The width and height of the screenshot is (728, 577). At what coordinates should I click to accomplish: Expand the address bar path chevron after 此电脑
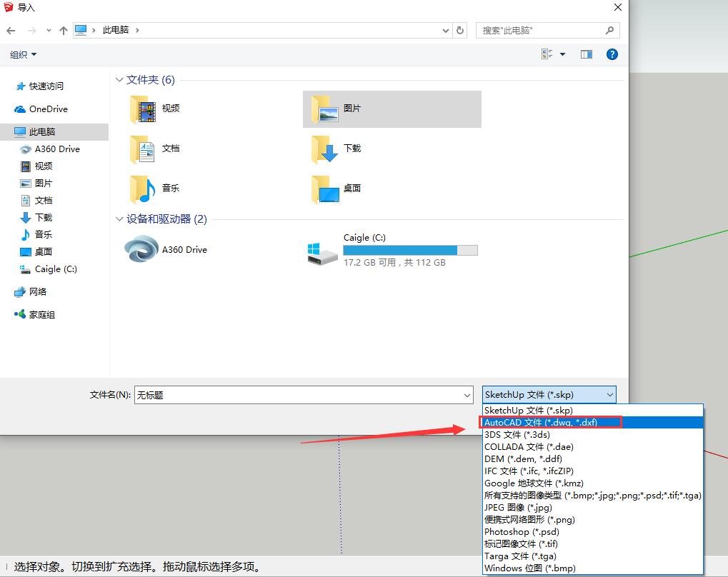(137, 30)
